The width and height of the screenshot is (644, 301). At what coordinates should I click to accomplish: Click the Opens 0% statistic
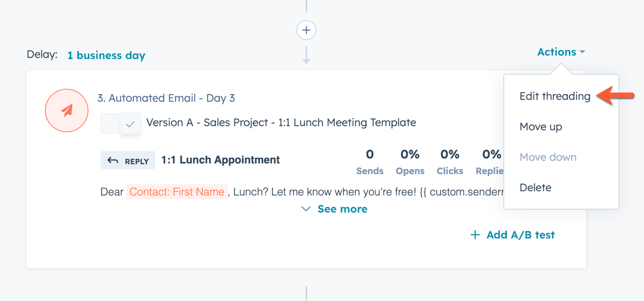pyautogui.click(x=410, y=162)
